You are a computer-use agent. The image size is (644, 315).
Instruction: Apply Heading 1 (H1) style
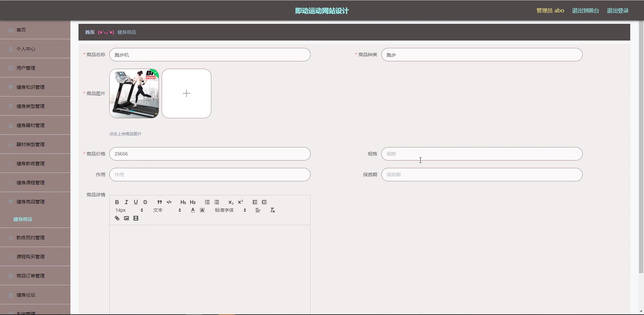click(183, 202)
